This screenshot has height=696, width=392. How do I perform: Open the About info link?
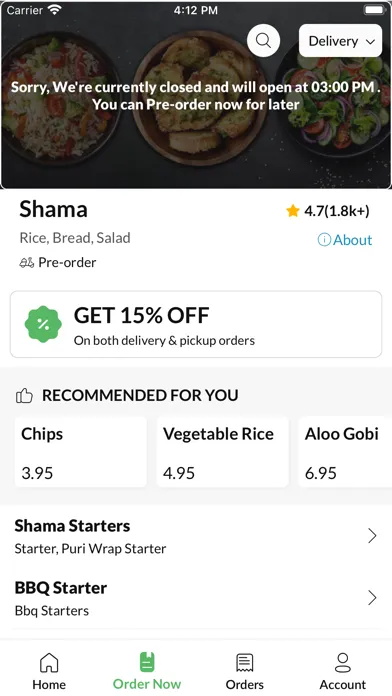[x=345, y=240]
